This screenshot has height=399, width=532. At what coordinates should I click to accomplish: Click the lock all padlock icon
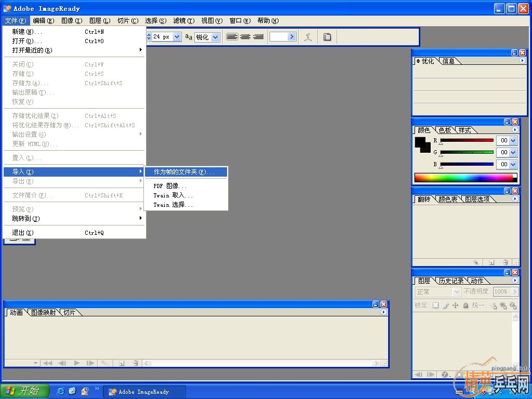(x=465, y=305)
